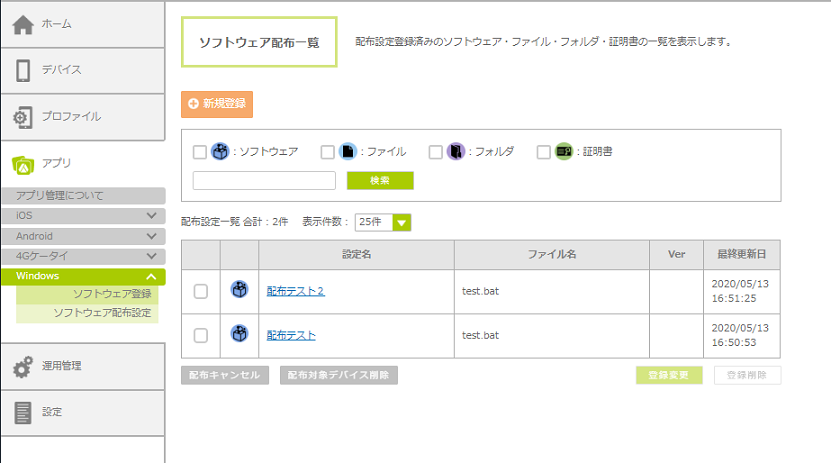
Task: Open ソフトウェア登録 submenu item
Action: coord(112,295)
